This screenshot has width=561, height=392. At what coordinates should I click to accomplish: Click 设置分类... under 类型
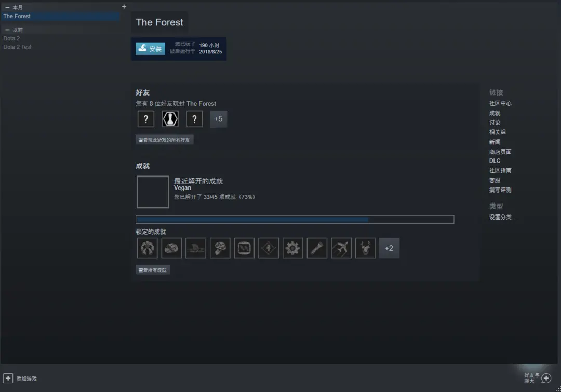point(503,217)
